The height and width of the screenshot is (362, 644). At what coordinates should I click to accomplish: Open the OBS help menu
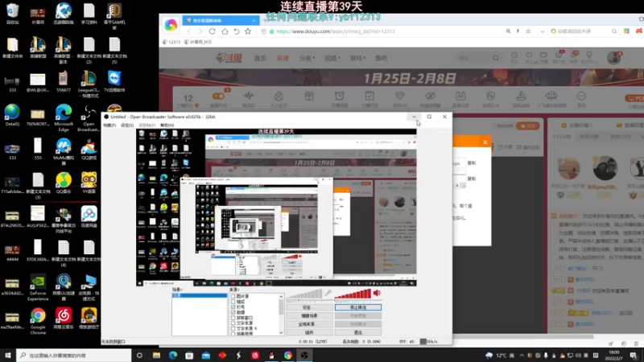click(167, 125)
